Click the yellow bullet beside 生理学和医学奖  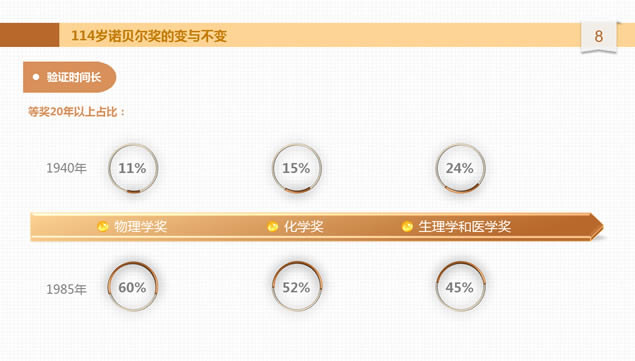tap(407, 226)
